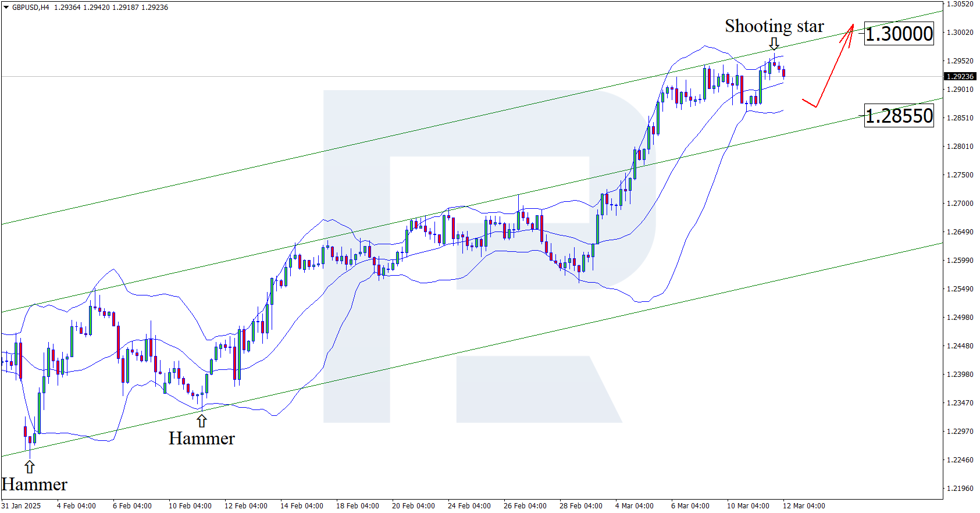Click the 26 Feb 04:00 time label
Image resolution: width=980 pixels, height=513 pixels.
pos(525,506)
